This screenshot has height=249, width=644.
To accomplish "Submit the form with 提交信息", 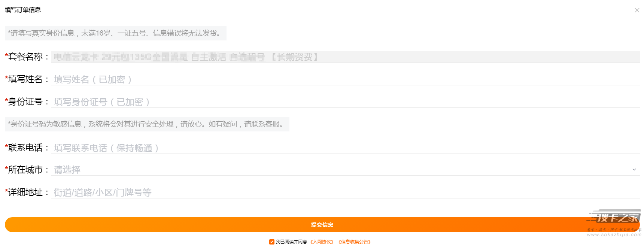I will coord(322,225).
